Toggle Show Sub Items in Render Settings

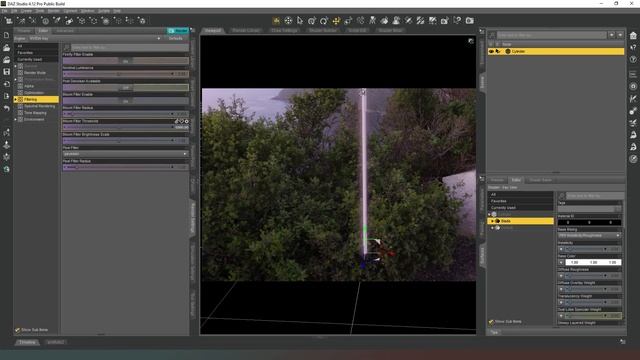(18, 330)
